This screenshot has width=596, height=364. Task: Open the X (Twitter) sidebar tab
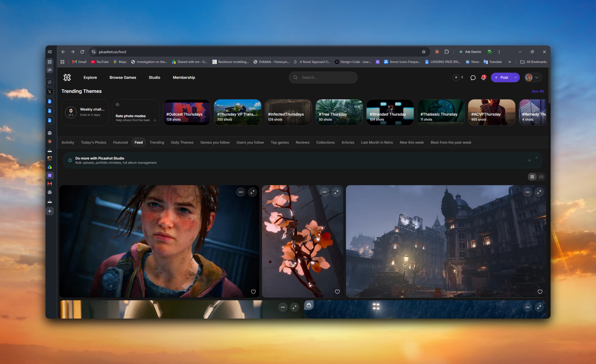tap(50, 92)
